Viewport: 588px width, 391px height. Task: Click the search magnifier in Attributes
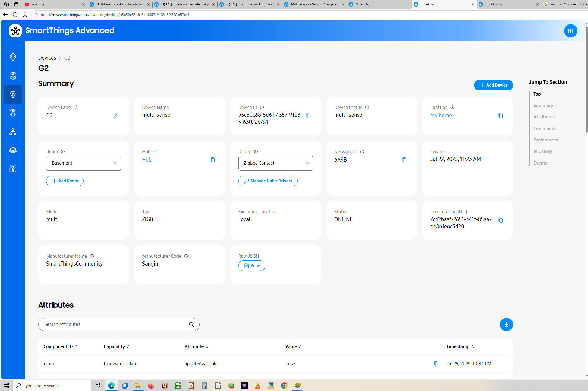(191, 324)
